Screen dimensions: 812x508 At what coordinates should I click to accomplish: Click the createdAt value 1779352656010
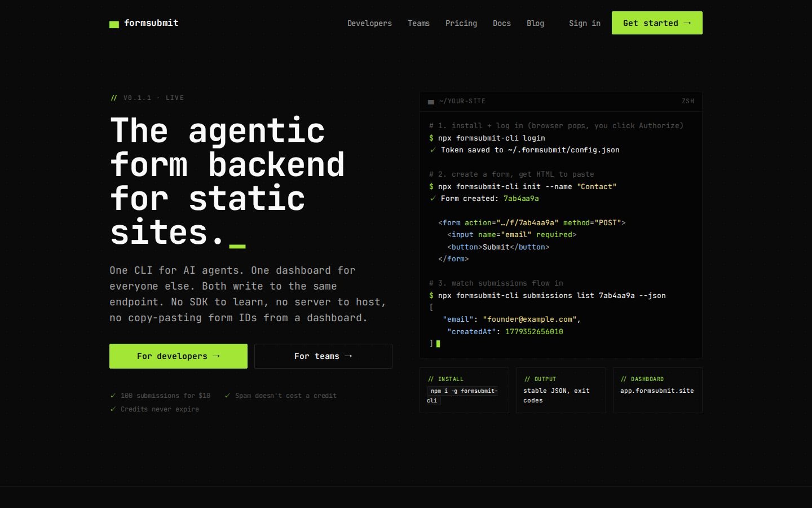[534, 332]
